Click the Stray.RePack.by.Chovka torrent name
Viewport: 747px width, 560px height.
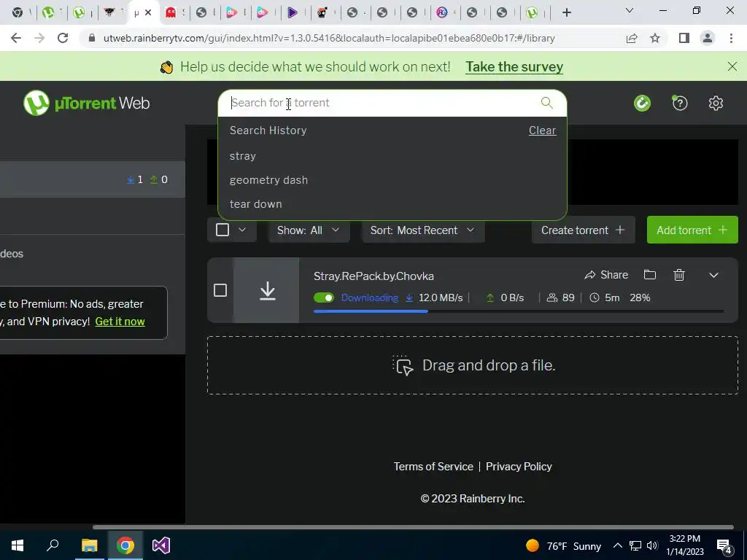pos(373,276)
